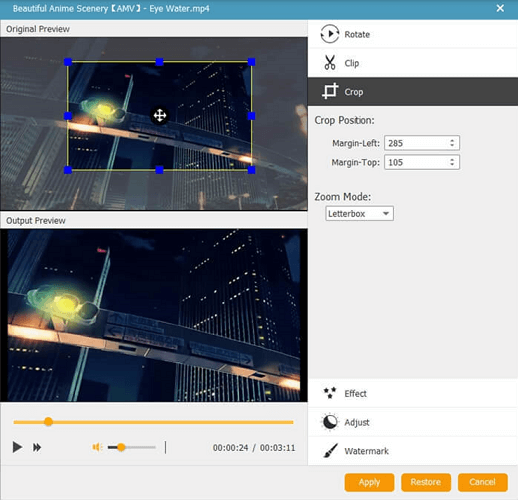Mute audio with the speaker icon
The image size is (518, 500).
pyautogui.click(x=97, y=447)
